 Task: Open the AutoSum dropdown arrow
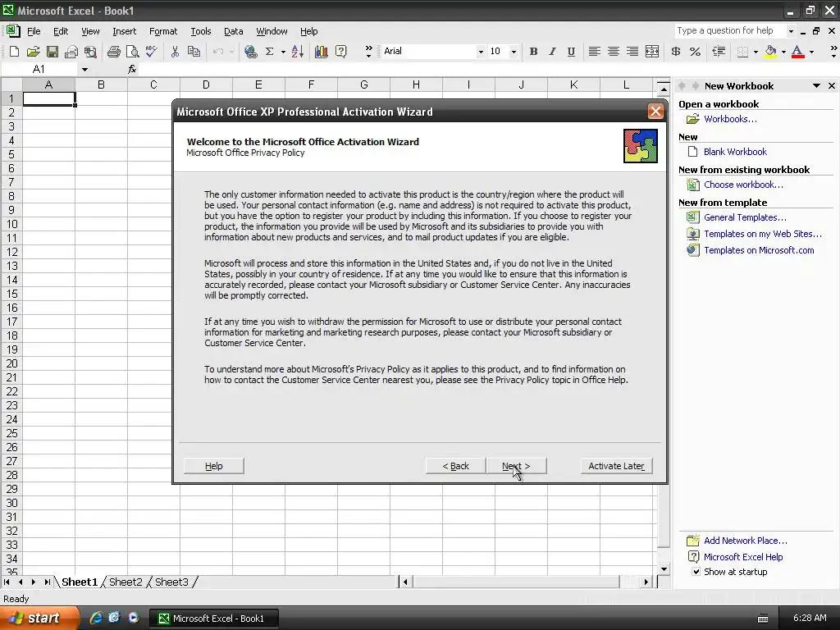283,52
